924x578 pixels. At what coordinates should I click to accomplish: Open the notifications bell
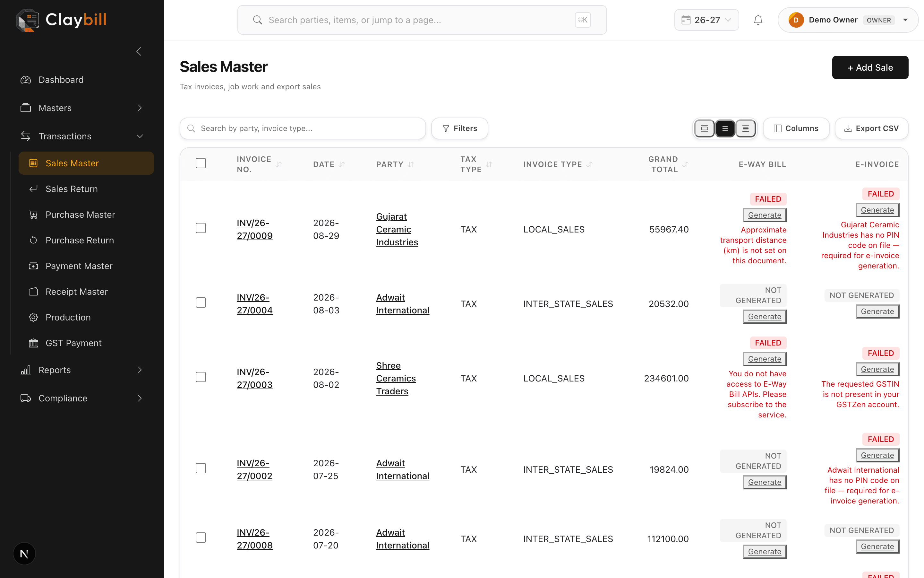[x=758, y=20]
